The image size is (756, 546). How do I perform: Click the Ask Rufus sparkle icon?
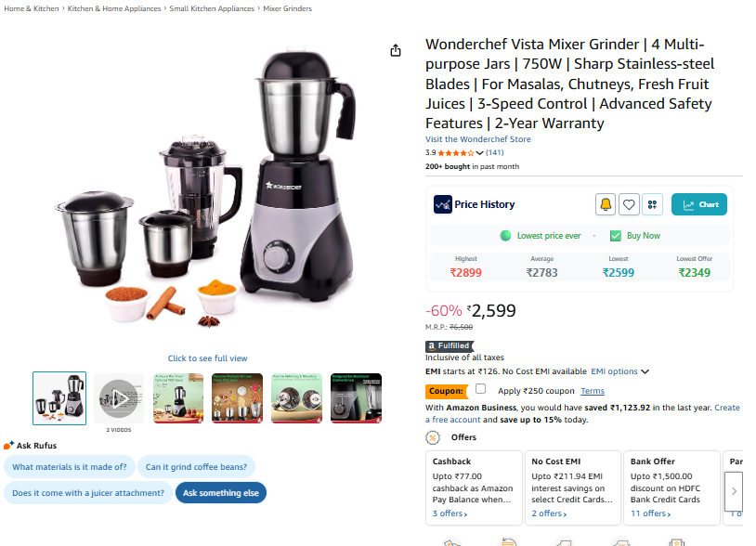pyautogui.click(x=8, y=446)
